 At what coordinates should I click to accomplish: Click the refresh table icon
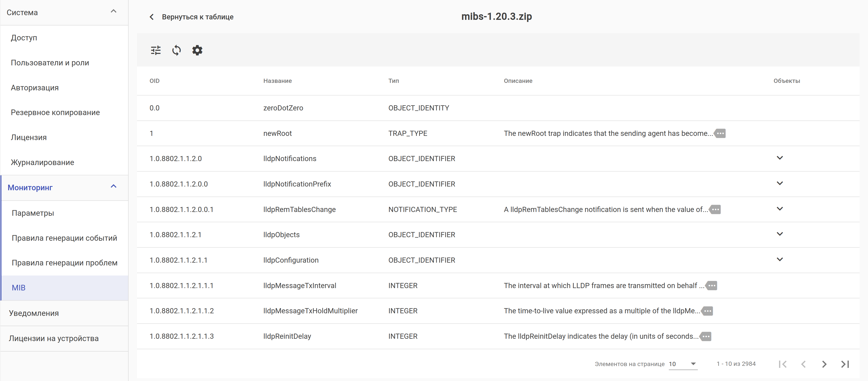[x=176, y=50]
